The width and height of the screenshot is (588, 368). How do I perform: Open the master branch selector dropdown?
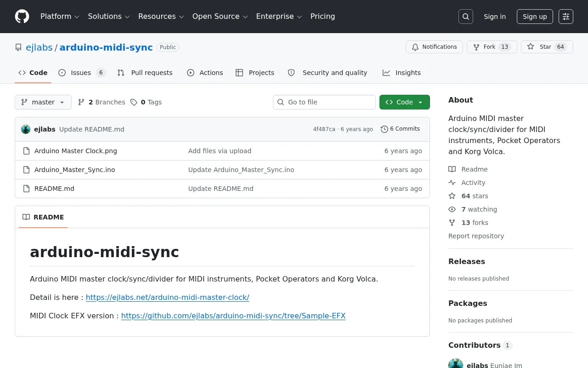tap(43, 102)
